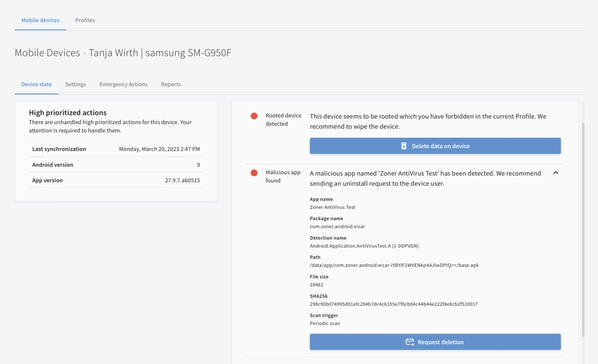The height and width of the screenshot is (364, 598).
Task: Click the Last synchronization row
Action: [x=116, y=149]
